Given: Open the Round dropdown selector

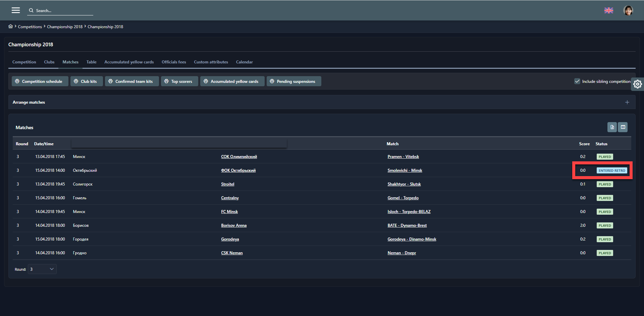Looking at the screenshot, I should click(x=42, y=269).
